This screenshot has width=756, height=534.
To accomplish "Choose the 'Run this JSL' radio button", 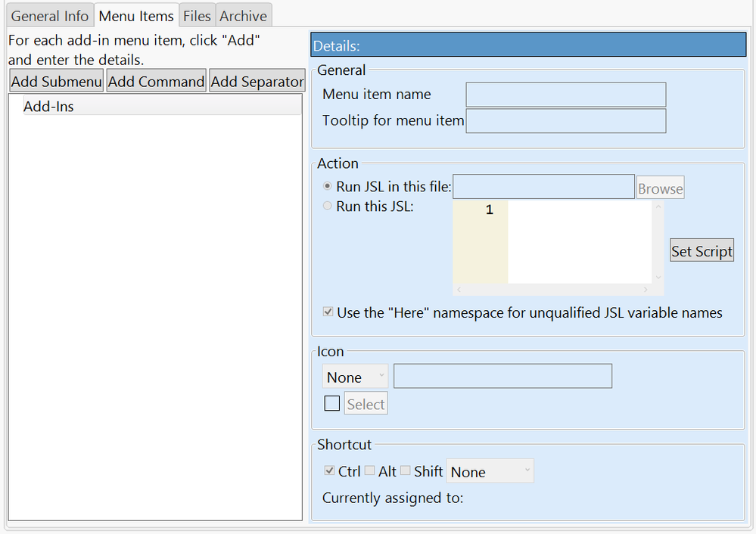I will click(x=327, y=206).
